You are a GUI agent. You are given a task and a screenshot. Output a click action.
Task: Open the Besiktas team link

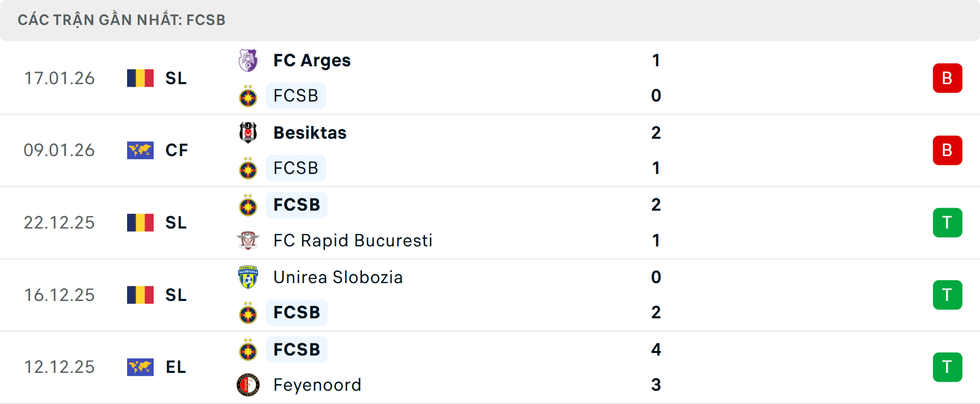[310, 133]
